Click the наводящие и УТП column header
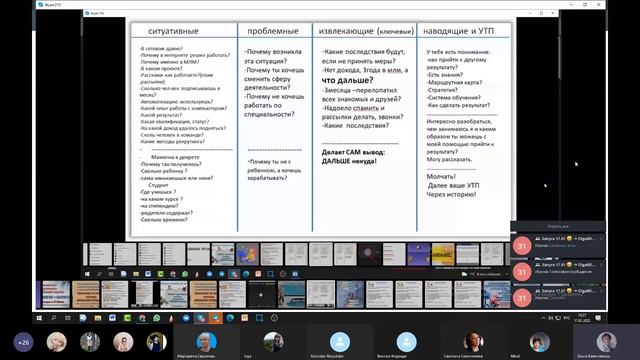 click(458, 31)
